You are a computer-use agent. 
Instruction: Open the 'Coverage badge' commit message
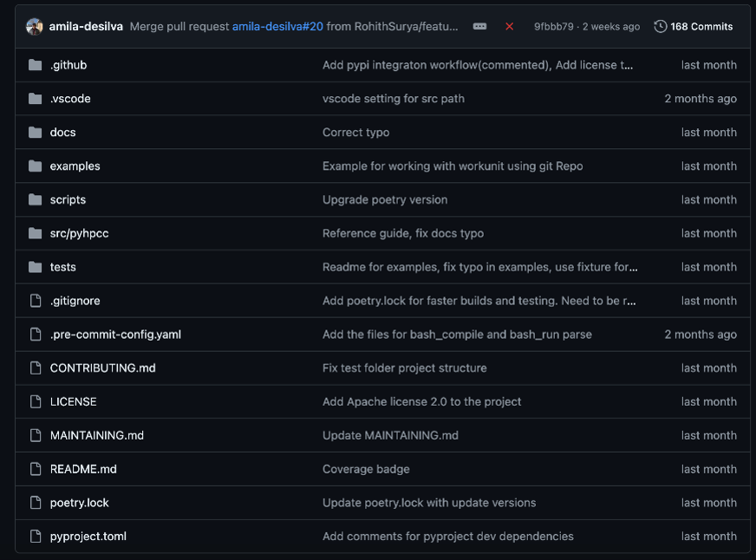pos(366,469)
